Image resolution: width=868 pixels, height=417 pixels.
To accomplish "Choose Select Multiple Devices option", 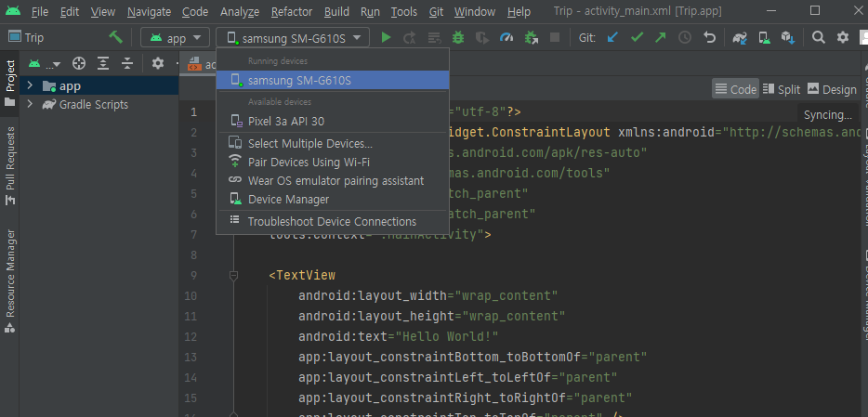I will (x=333, y=143).
